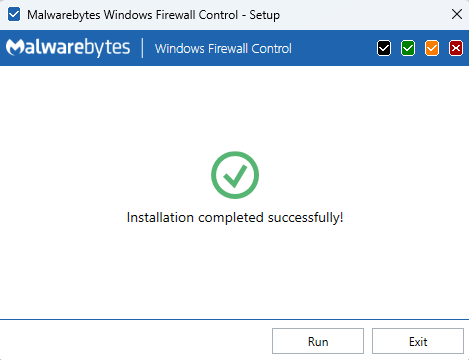Click the red X profile icon

point(456,48)
